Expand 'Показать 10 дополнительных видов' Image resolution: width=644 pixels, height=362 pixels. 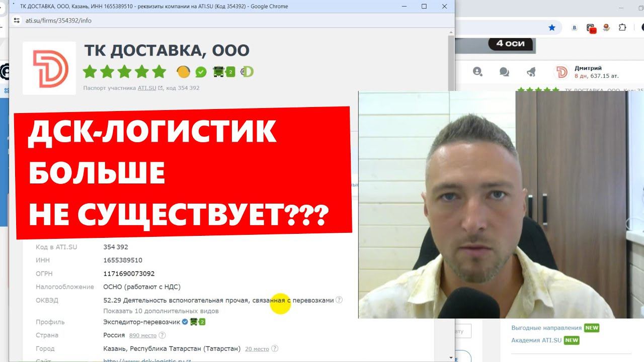pyautogui.click(x=161, y=311)
